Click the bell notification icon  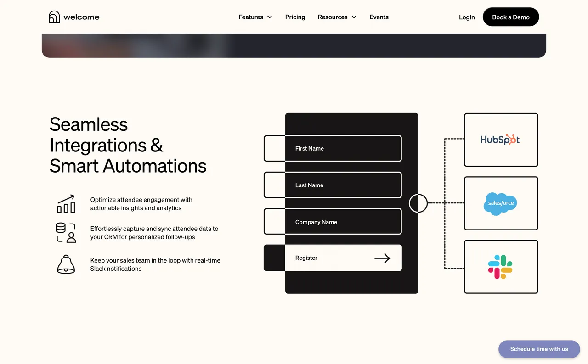point(66,264)
